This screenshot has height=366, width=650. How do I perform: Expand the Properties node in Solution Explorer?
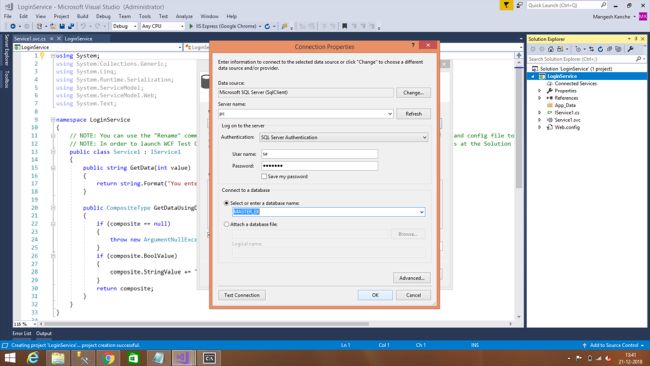tap(540, 91)
